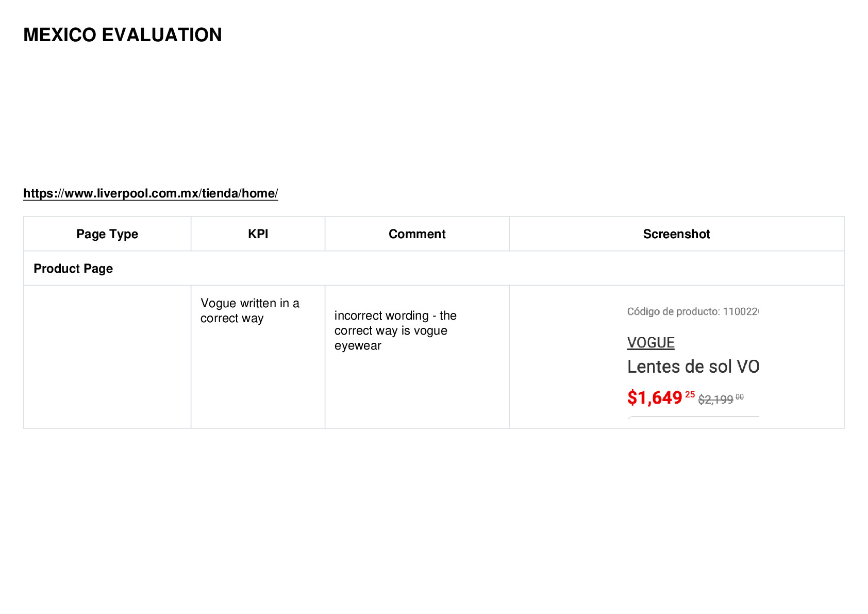Click the KPI column header
This screenshot has width=868, height=614.
(258, 234)
